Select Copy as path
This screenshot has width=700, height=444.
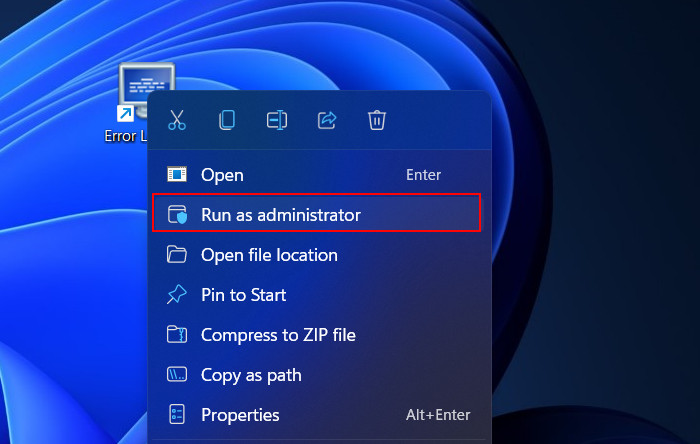[317, 375]
